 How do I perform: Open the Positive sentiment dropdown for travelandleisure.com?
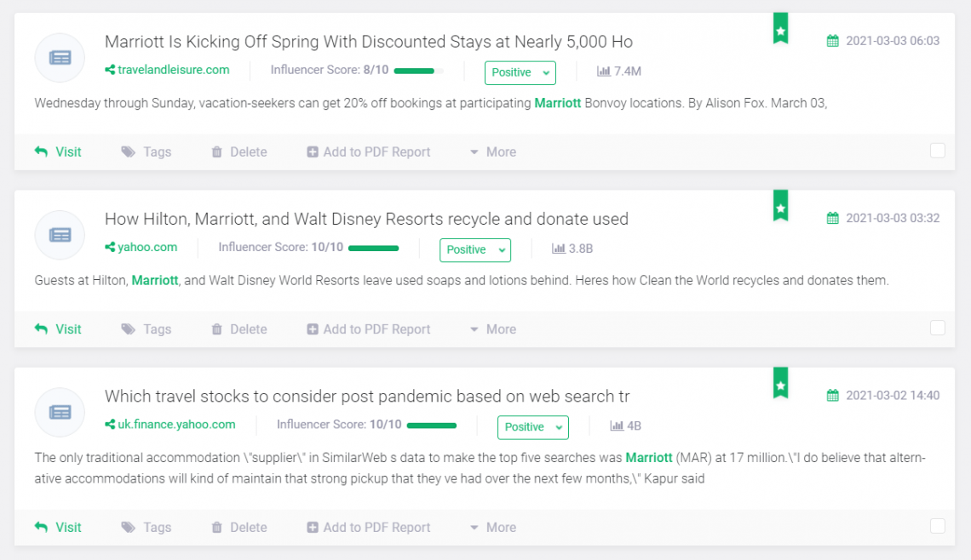(520, 72)
